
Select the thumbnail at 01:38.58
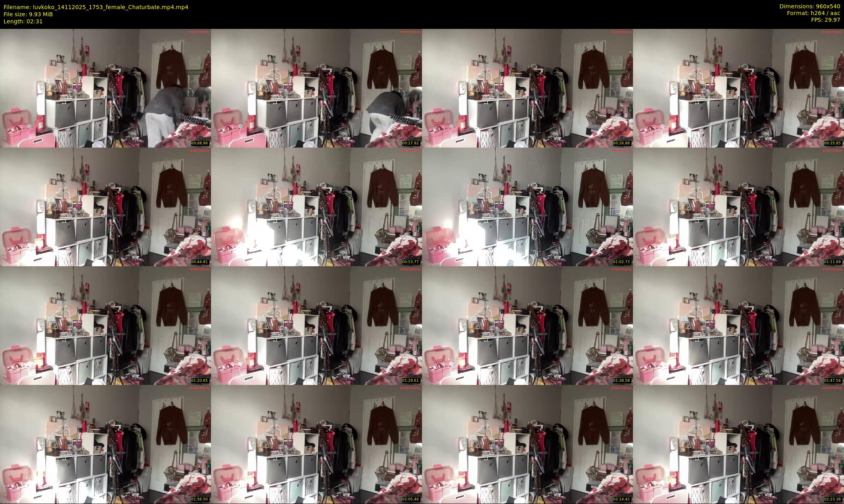527,325
